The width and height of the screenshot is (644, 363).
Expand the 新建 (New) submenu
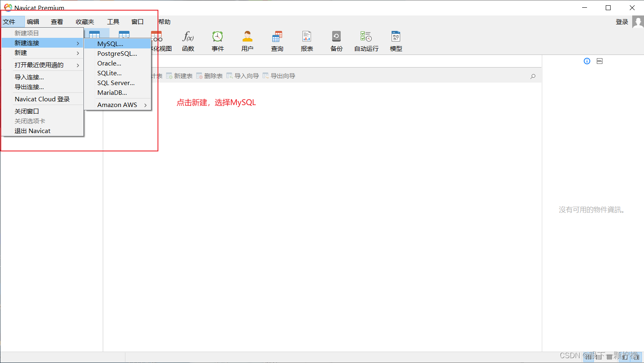(x=43, y=53)
